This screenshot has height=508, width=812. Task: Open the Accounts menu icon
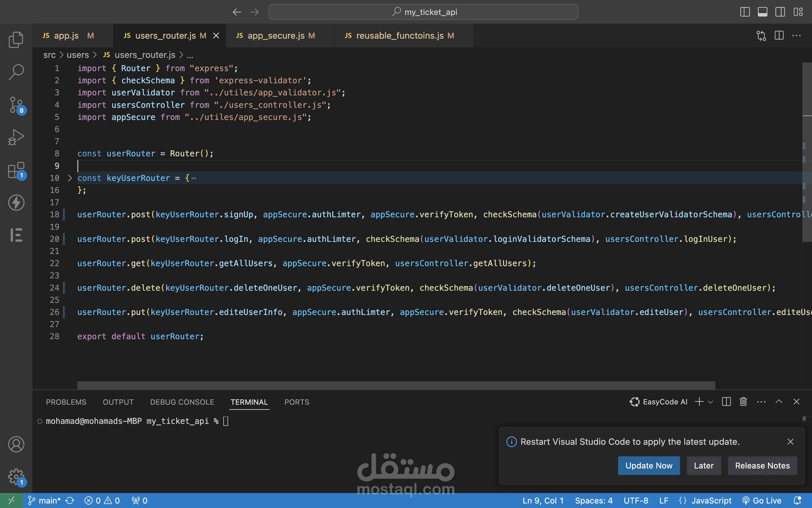pyautogui.click(x=16, y=444)
